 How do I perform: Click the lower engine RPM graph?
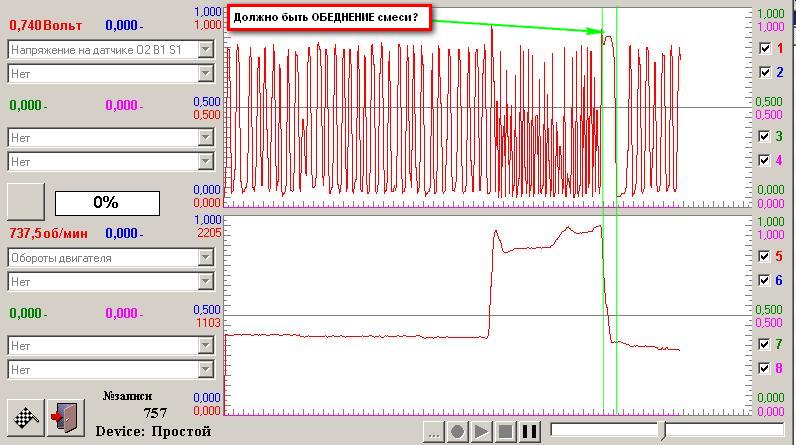pos(487,315)
